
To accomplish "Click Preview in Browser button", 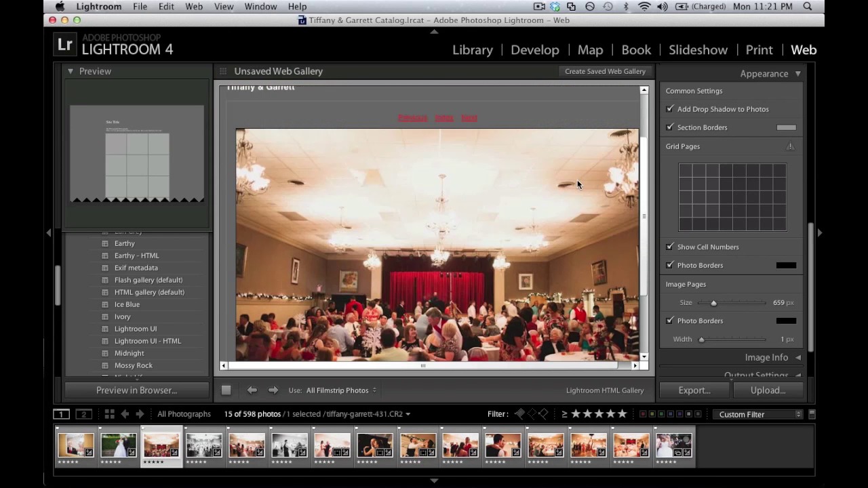I will point(136,390).
